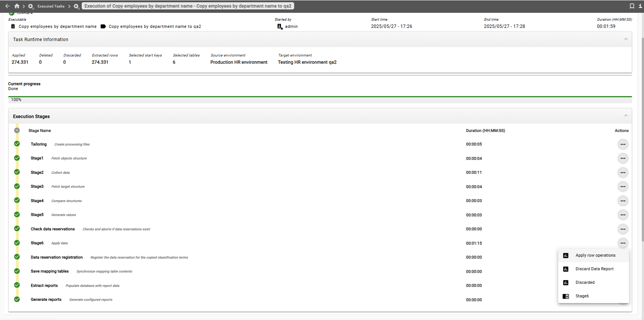Choose Discarded from the popup menu

[x=594, y=283]
